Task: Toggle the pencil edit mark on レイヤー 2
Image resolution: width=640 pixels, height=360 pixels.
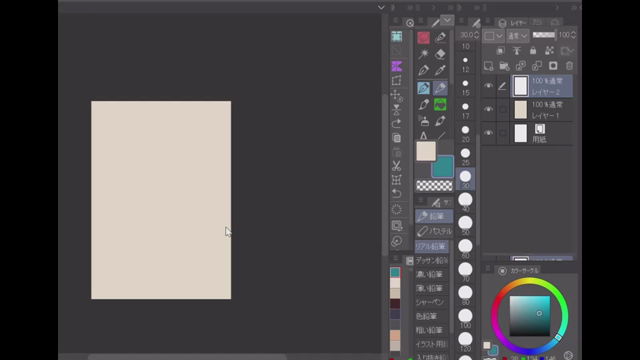Action: (x=502, y=86)
